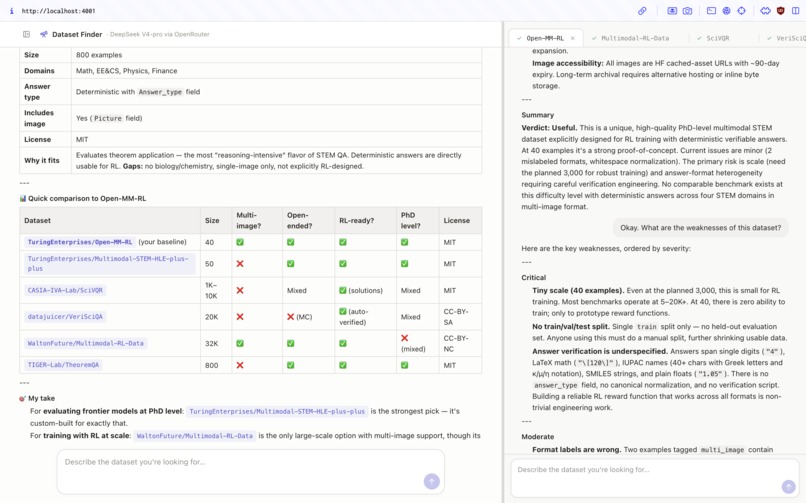
Task: Switch to the VeriSciQ tab
Action: click(x=785, y=38)
